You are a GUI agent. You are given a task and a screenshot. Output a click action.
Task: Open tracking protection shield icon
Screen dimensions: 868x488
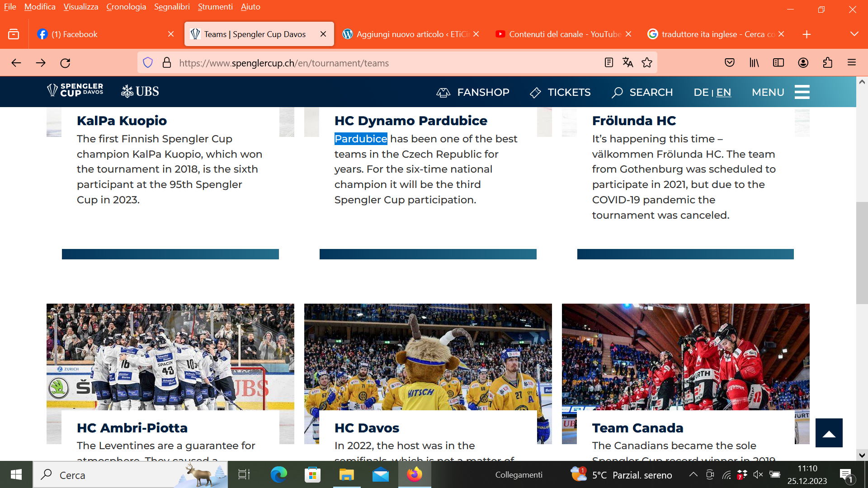[148, 63]
